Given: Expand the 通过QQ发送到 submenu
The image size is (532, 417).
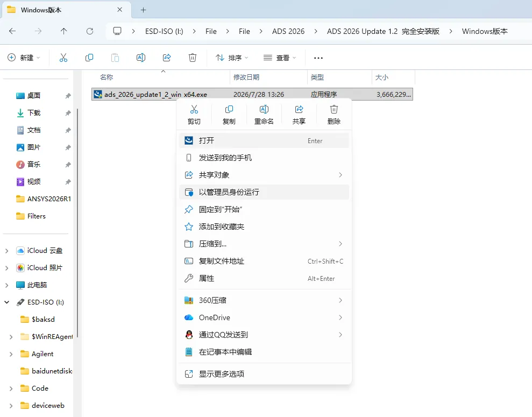Looking at the screenshot, I should 264,335.
